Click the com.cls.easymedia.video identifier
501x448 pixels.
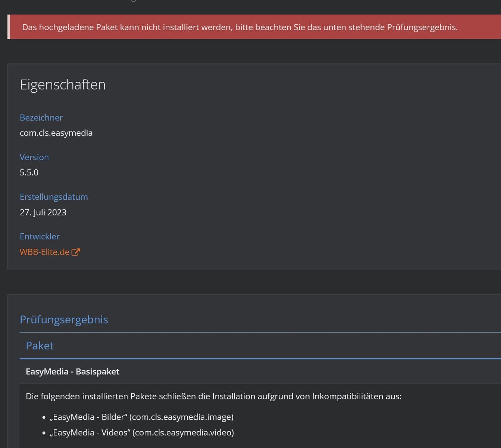click(183, 432)
